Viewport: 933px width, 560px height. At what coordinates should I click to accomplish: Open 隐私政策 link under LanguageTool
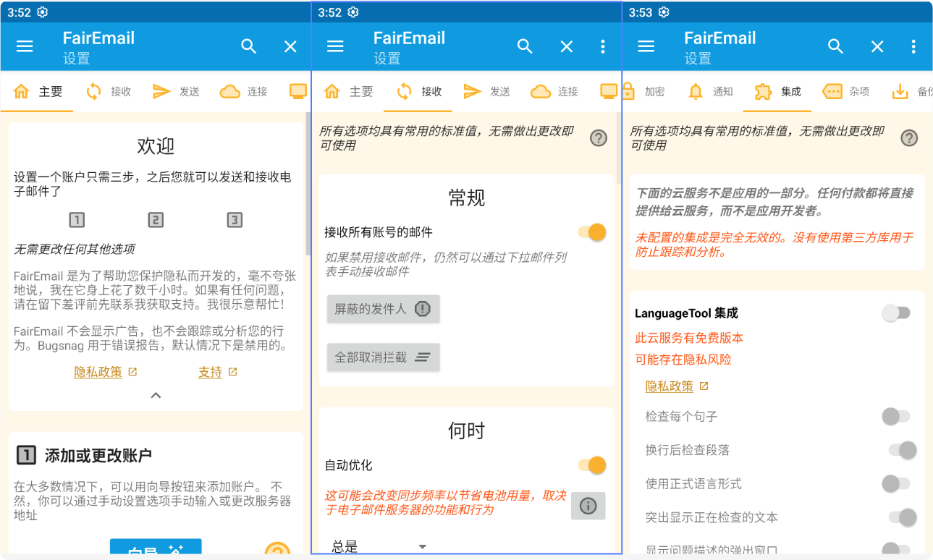click(x=677, y=386)
